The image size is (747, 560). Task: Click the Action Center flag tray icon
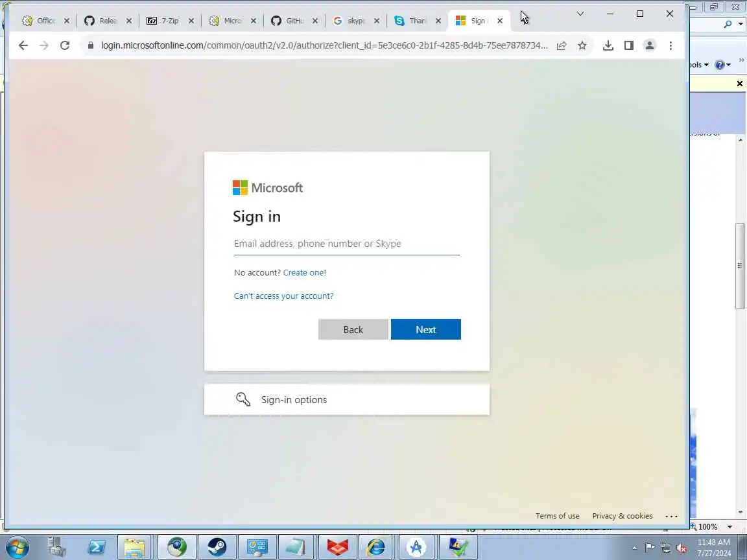coord(650,548)
